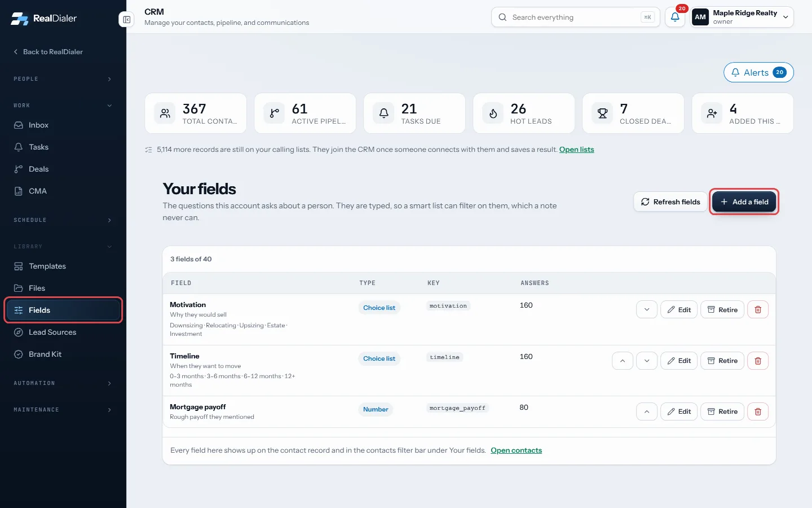Click the motivation key chip
This screenshot has width=812, height=508.
(448, 306)
